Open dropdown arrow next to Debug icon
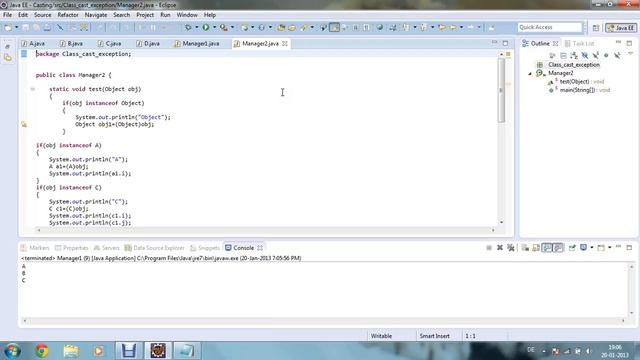Screen dimensions: 640x360 coord(196,27)
